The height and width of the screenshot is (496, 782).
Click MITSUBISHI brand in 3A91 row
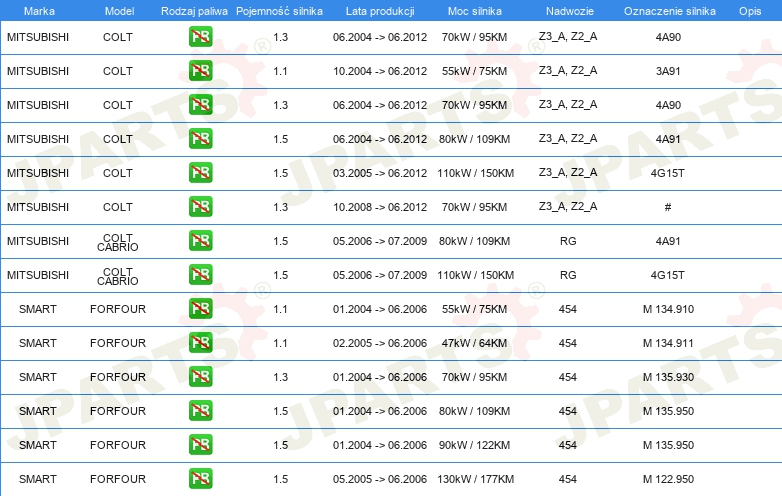38,71
